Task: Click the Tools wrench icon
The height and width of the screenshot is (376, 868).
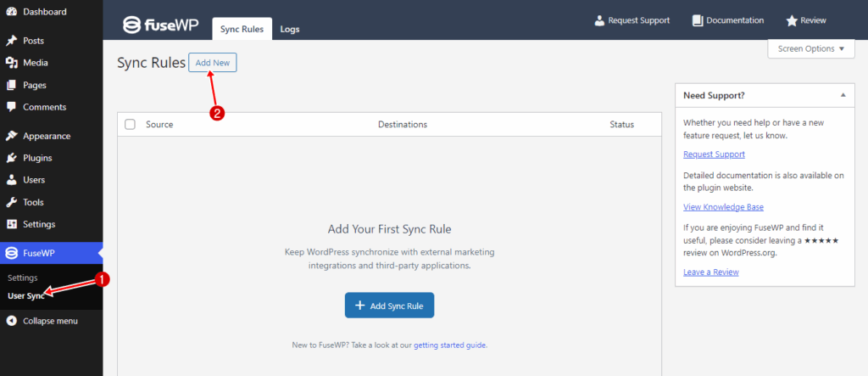Action: pyautogui.click(x=11, y=202)
